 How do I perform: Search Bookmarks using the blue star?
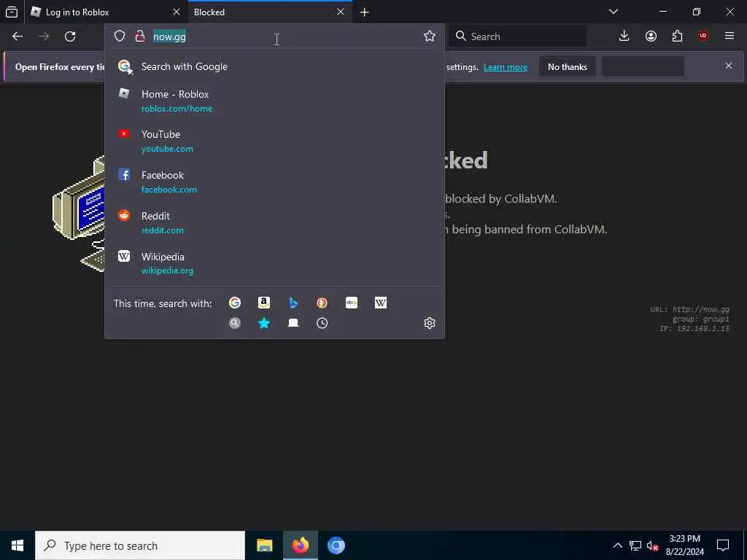point(264,323)
